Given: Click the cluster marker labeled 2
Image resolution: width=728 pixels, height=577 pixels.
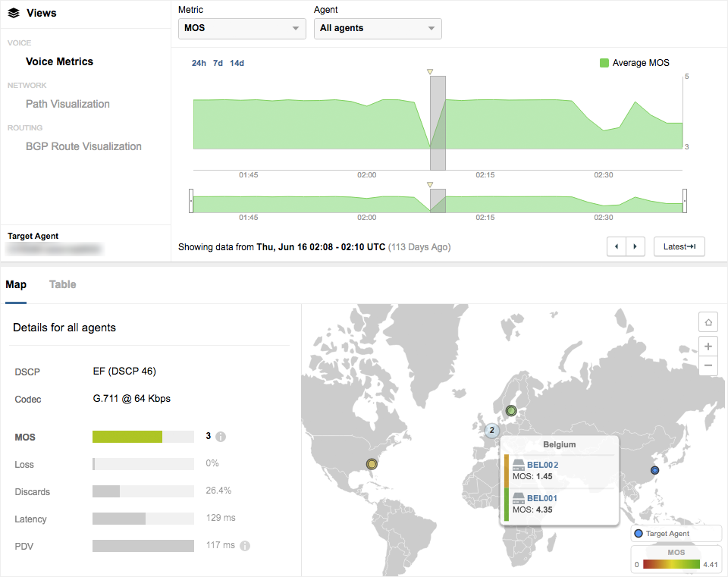Looking at the screenshot, I should click(x=491, y=431).
